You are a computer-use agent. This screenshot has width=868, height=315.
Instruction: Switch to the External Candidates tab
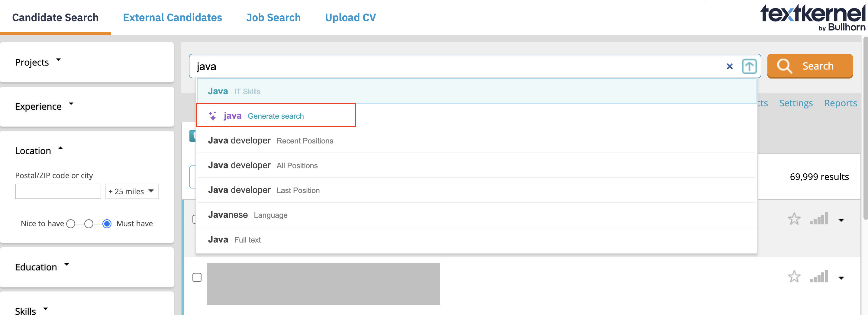(x=172, y=17)
